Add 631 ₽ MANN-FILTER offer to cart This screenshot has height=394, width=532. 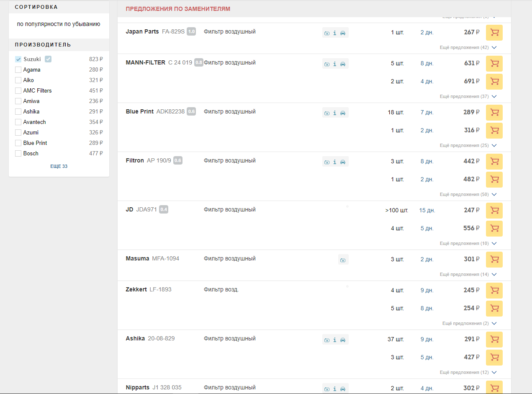coord(494,63)
